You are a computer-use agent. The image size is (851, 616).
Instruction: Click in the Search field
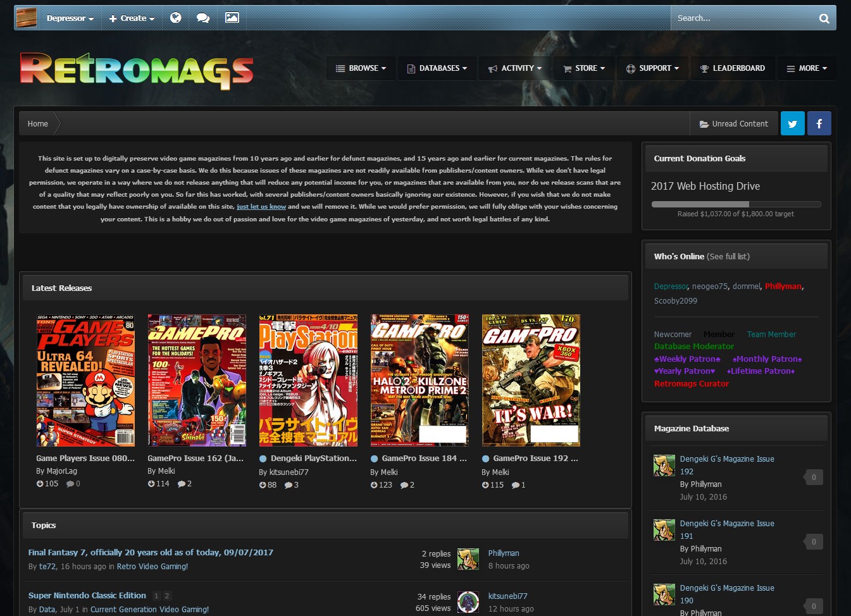click(743, 18)
